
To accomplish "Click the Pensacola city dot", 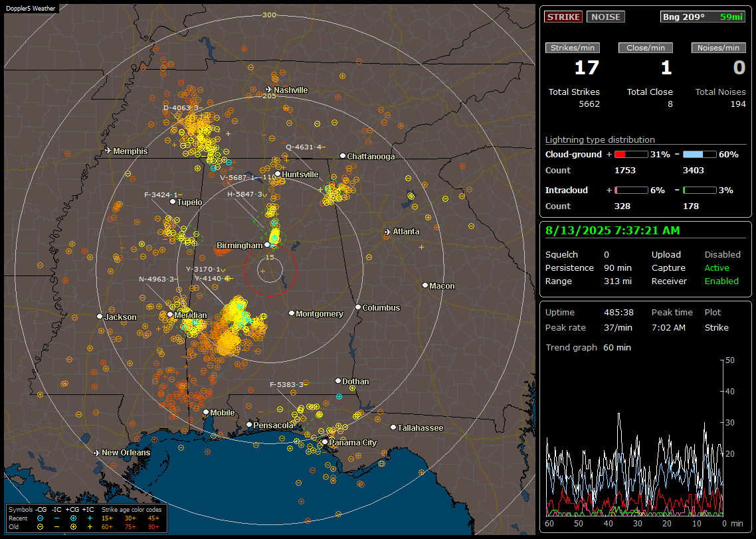I will coord(249,425).
